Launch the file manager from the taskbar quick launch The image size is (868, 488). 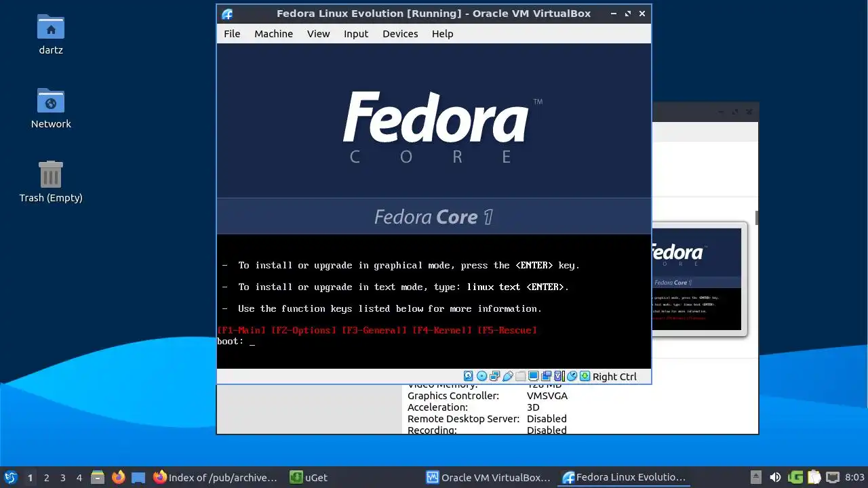[x=98, y=478]
